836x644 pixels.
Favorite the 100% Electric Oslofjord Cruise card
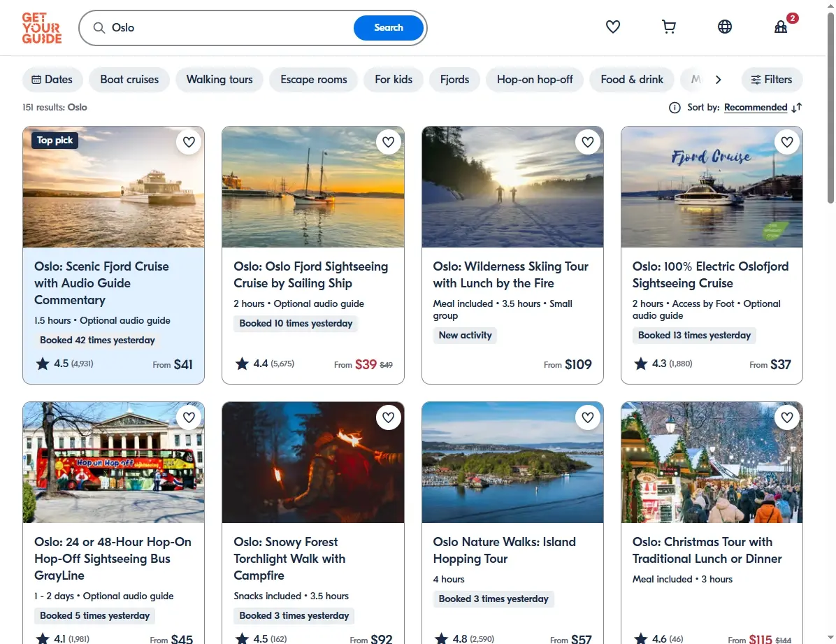[787, 142]
